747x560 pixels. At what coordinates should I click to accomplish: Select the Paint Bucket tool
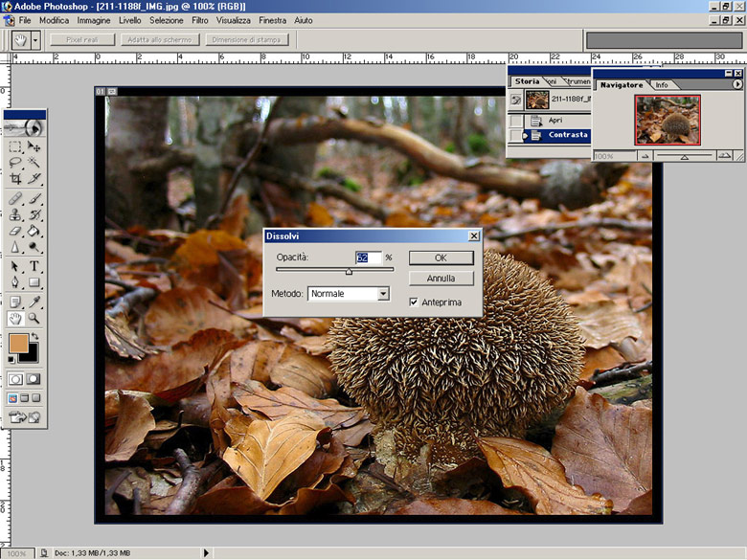tap(34, 231)
